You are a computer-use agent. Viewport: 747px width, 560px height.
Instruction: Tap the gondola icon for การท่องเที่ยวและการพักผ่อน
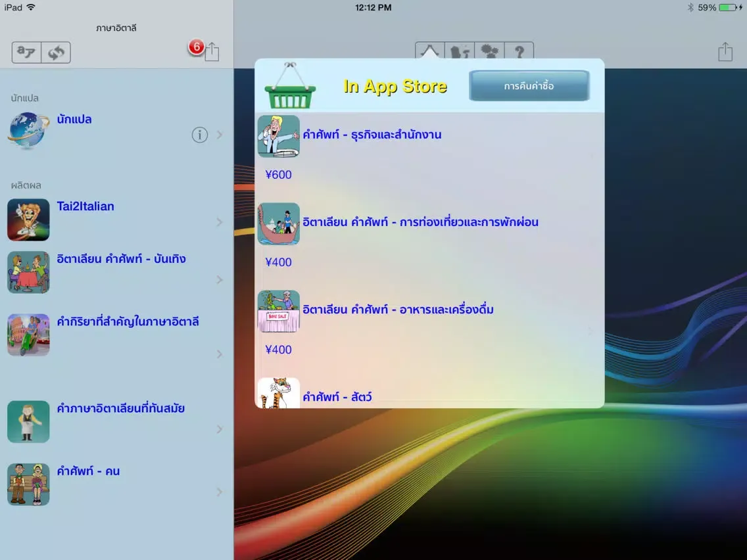click(x=278, y=224)
